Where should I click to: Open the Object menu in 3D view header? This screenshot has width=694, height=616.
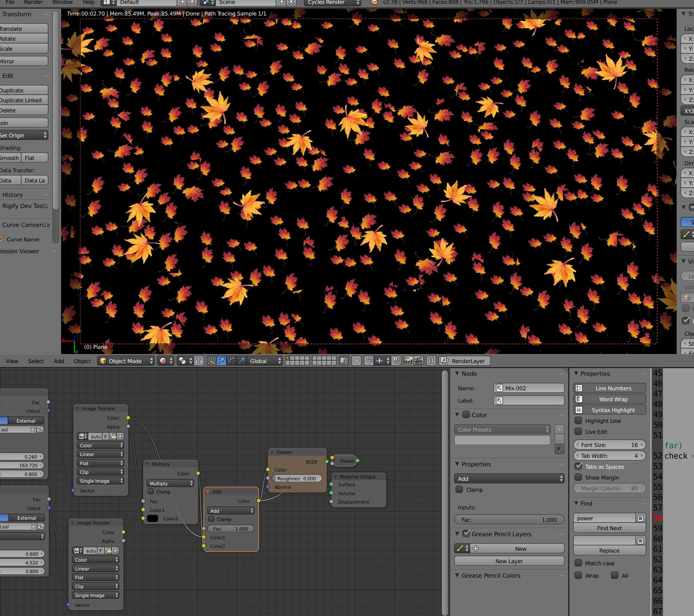82,361
